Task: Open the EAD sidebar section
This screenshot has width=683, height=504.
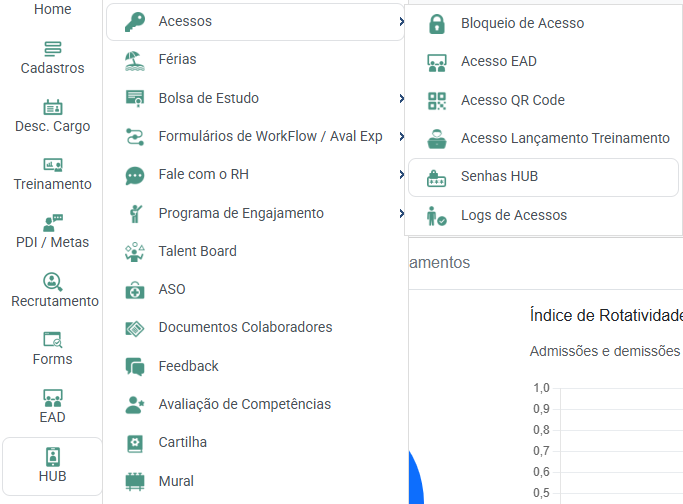Action: pos(53,406)
